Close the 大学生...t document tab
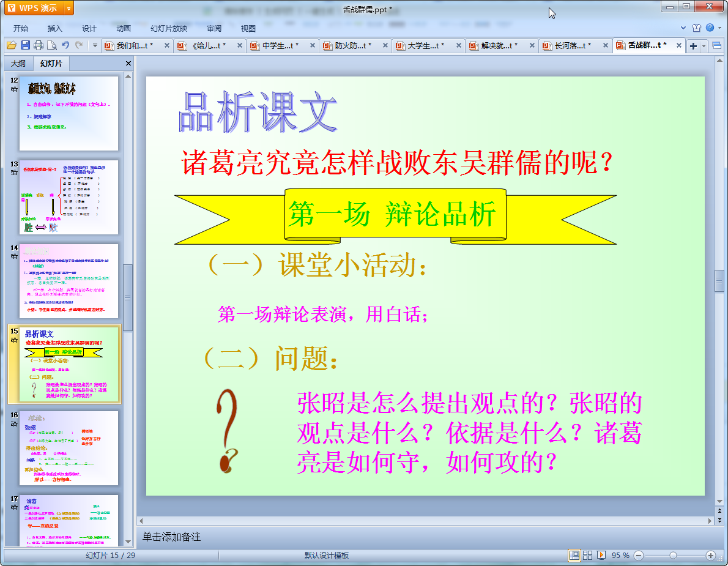 (x=458, y=45)
